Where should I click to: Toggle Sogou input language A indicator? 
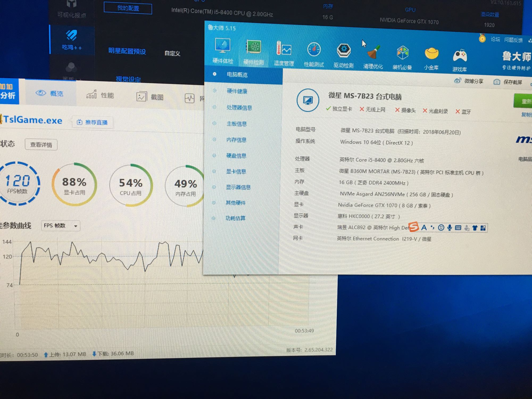click(424, 227)
